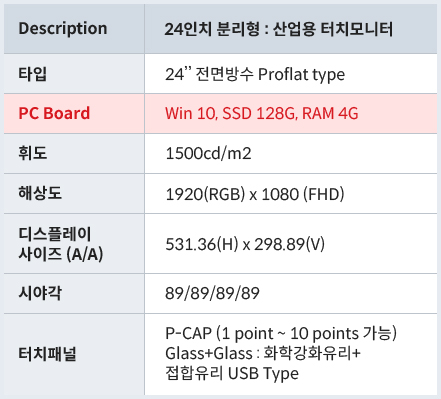This screenshot has height=399, width=441.
Task: Select the 531.36(H) x 298.89(V) value
Action: pyautogui.click(x=245, y=244)
